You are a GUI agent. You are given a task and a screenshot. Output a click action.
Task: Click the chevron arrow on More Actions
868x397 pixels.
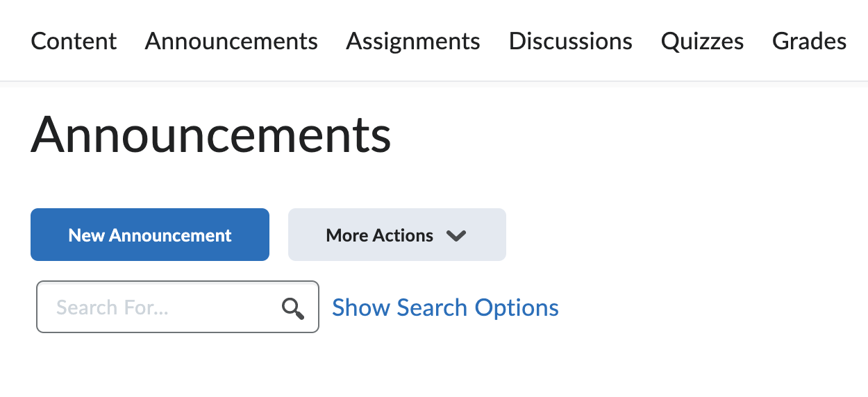click(x=456, y=236)
